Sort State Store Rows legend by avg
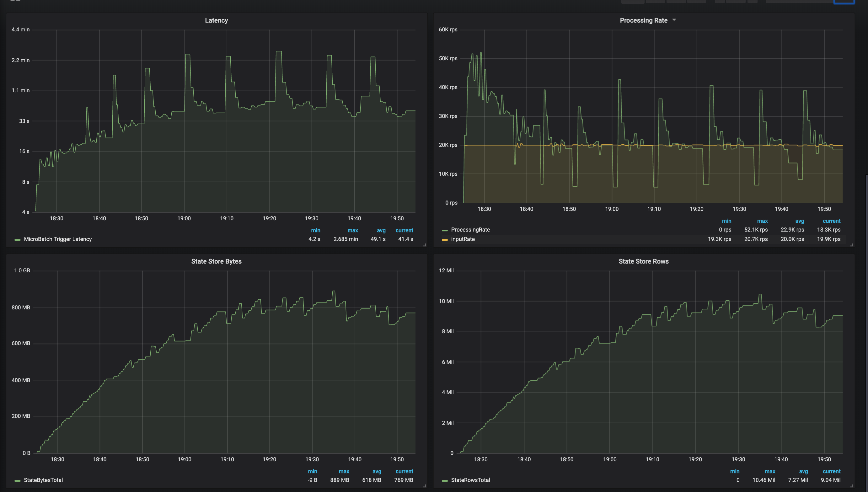The height and width of the screenshot is (492, 868). coord(803,471)
